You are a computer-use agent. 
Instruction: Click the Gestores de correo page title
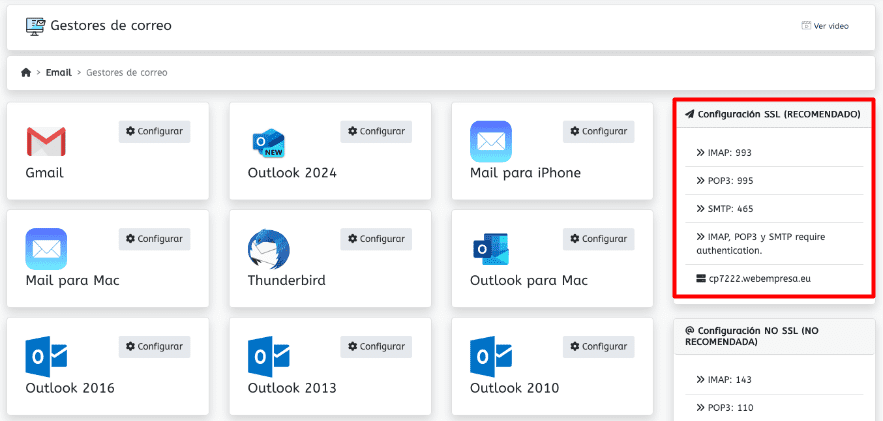[111, 26]
